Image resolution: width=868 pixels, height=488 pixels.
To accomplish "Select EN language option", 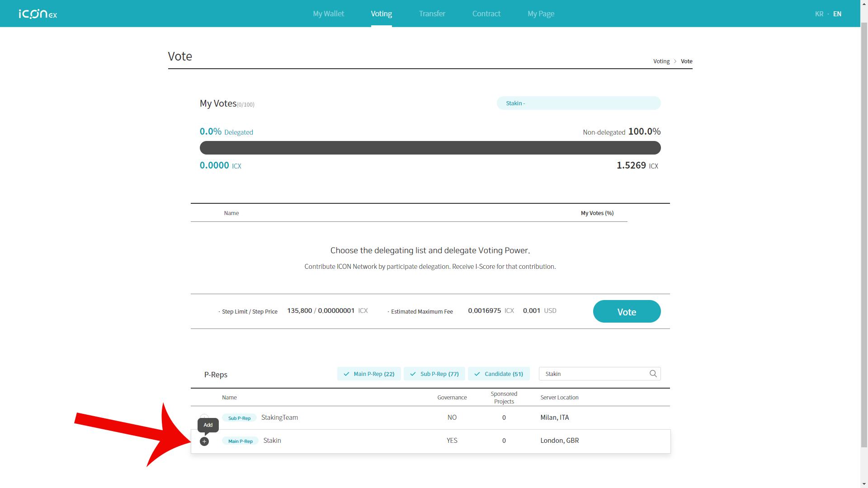I will (837, 14).
